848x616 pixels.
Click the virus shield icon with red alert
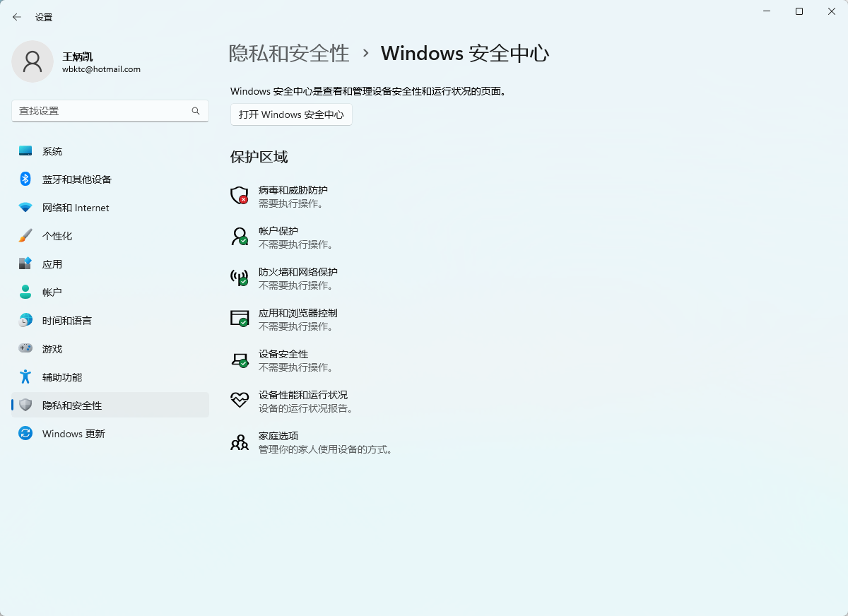tap(240, 196)
